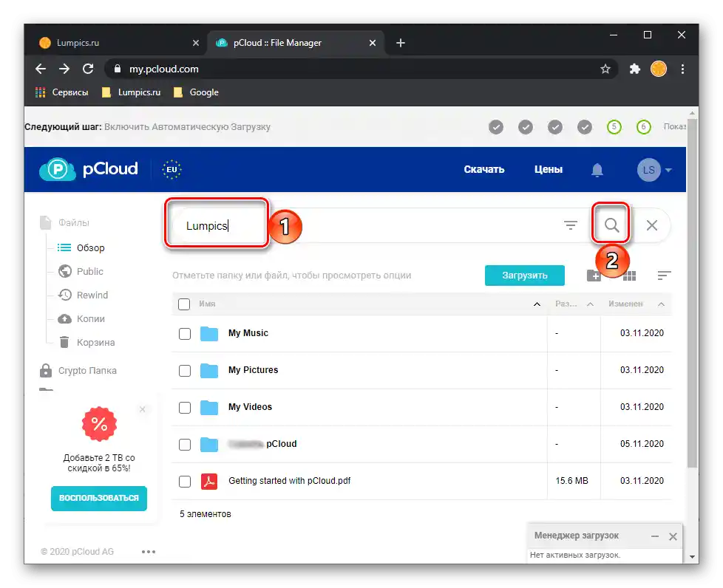Viewport: 723px width, 588px height.
Task: Open the browser extensions puzzle icon
Action: 634,69
